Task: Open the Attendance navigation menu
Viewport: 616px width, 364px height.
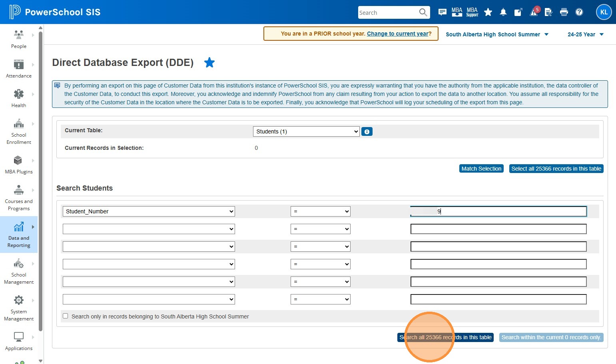Action: [x=19, y=69]
